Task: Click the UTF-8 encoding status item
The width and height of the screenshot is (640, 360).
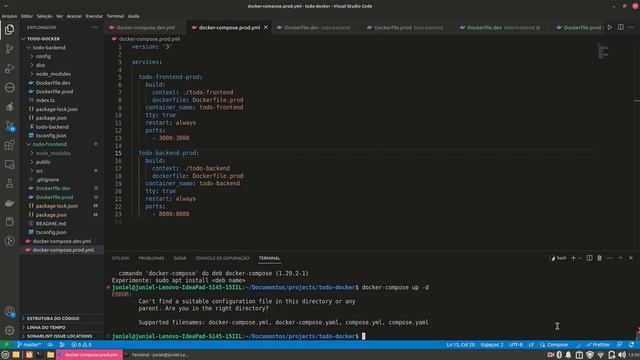Action: (516, 344)
